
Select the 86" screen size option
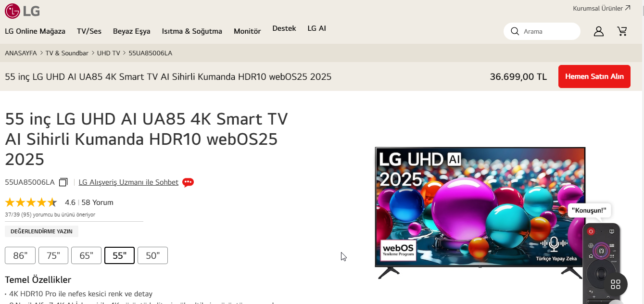[x=20, y=255]
